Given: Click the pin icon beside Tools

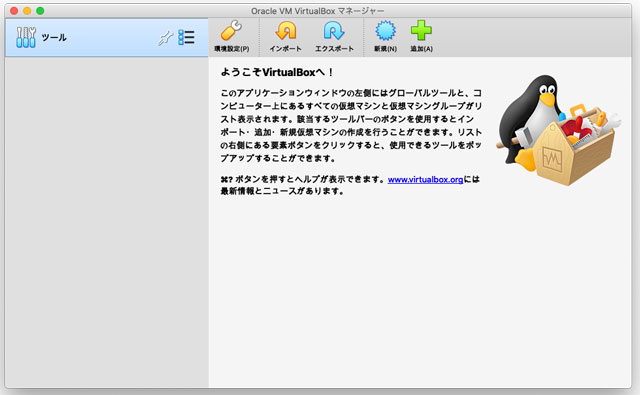Looking at the screenshot, I should click(165, 38).
